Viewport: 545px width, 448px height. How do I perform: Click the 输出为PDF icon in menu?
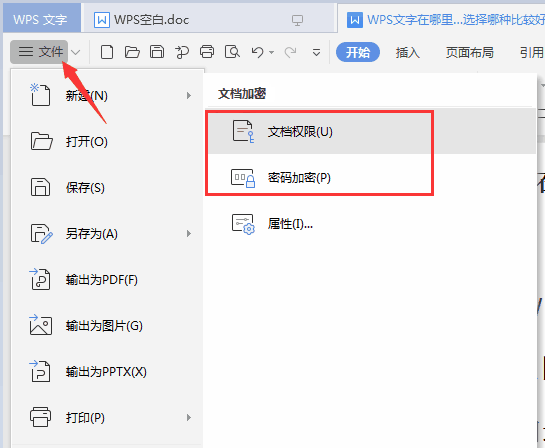[40, 279]
